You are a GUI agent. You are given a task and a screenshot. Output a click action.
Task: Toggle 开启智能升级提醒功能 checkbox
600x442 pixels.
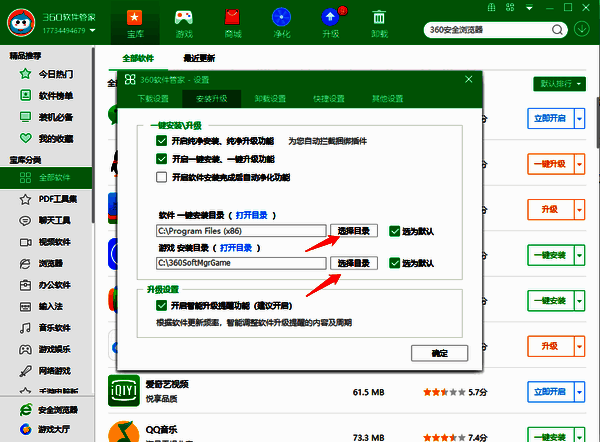point(161,305)
